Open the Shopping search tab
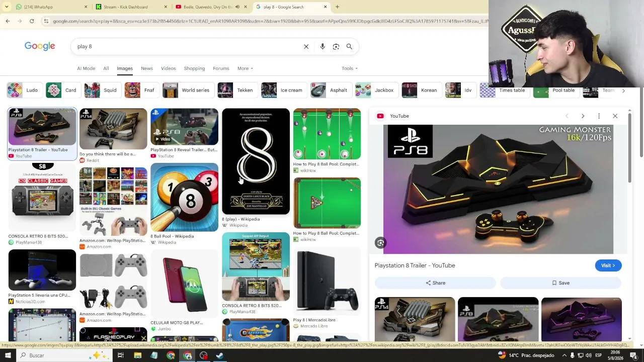644x362 pixels. pyautogui.click(x=194, y=68)
